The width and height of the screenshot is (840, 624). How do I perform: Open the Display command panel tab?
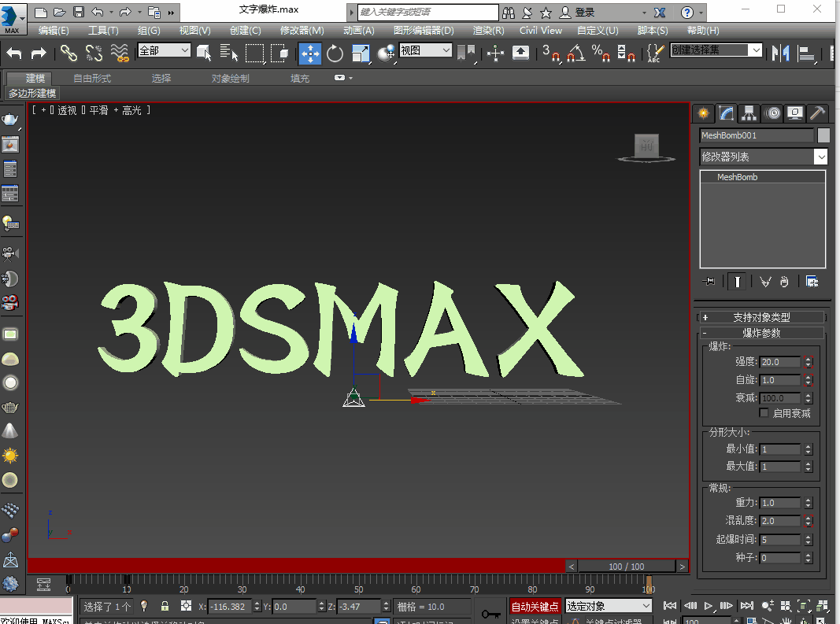point(795,113)
